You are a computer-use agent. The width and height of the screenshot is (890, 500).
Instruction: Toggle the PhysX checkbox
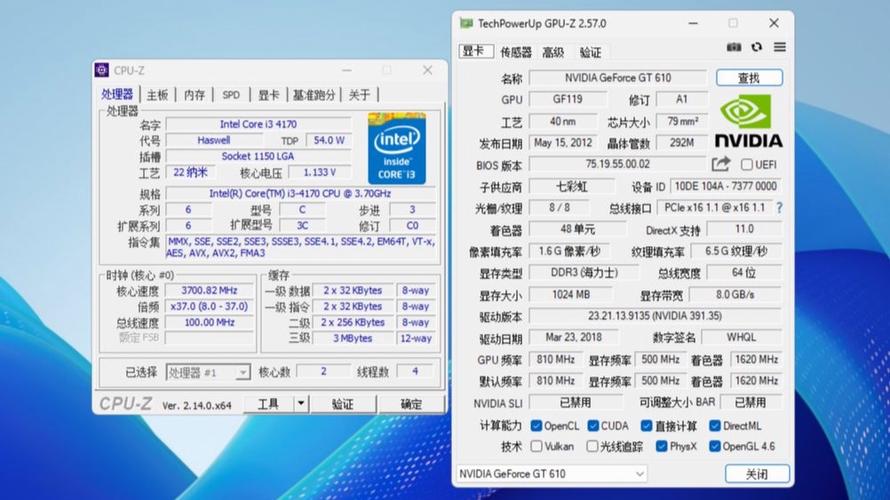661,446
